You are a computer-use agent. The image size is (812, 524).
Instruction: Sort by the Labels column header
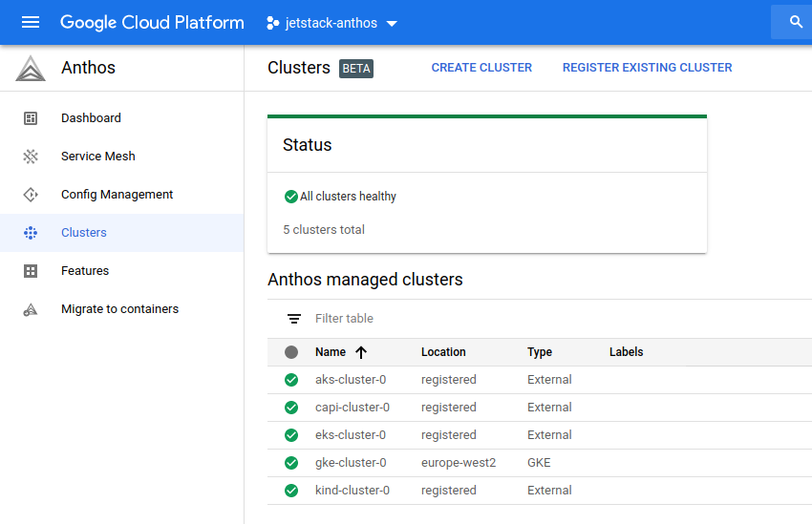tap(626, 352)
